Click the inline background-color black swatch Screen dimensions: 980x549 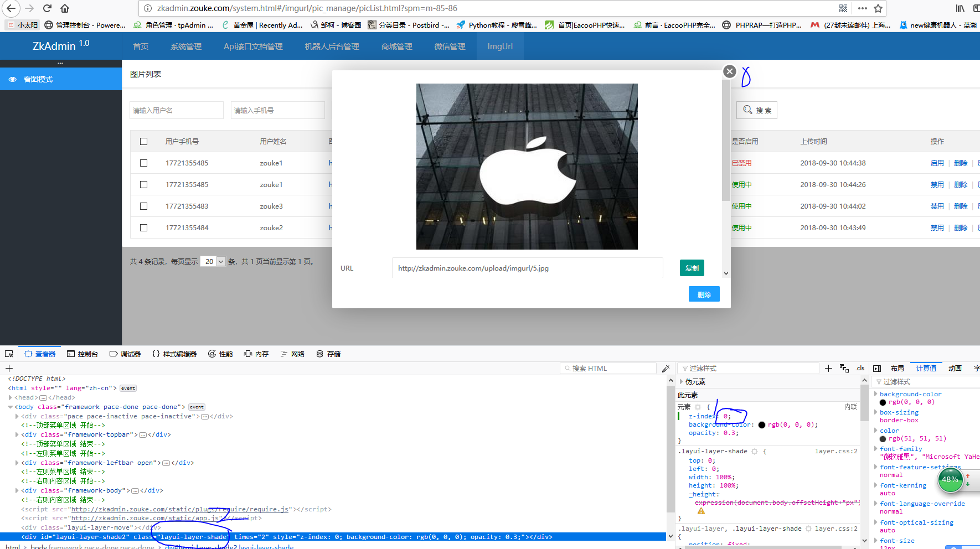762,425
